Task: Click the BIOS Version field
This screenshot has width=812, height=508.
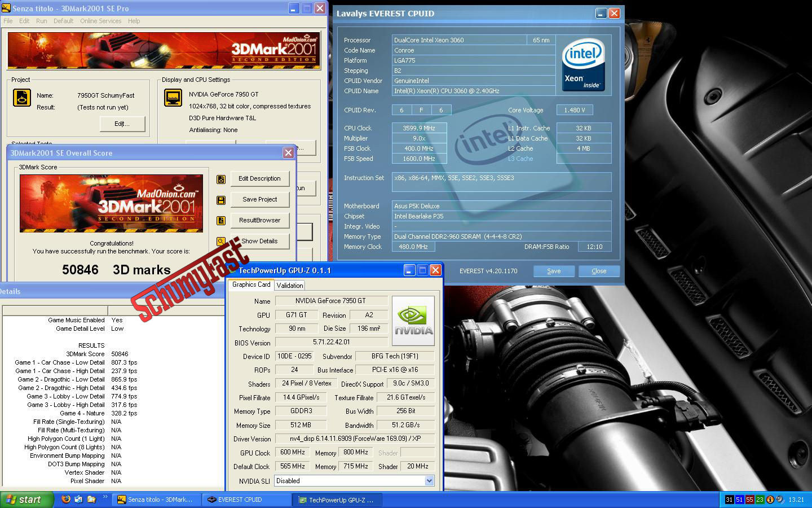Action: tap(331, 343)
